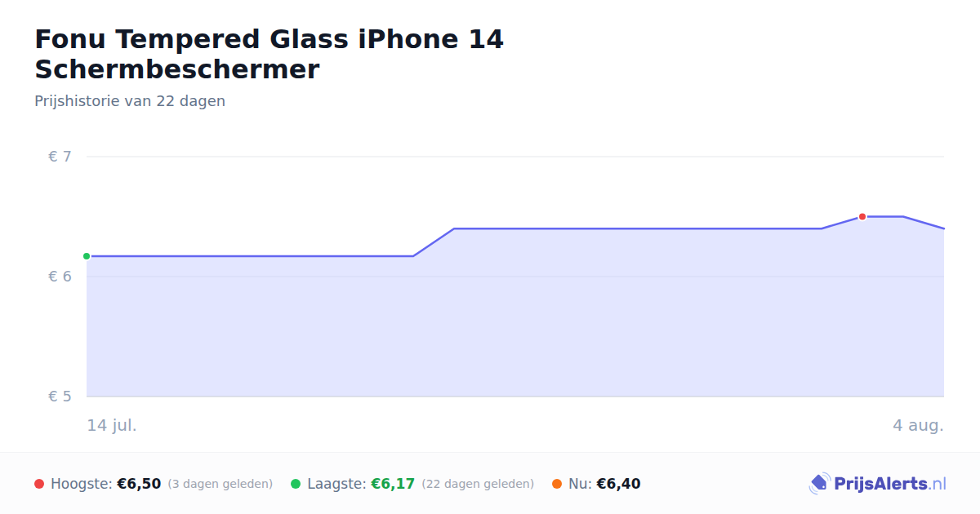980x514 pixels.
Task: Click the green lowest-price marker on chart
Action: pos(87,256)
